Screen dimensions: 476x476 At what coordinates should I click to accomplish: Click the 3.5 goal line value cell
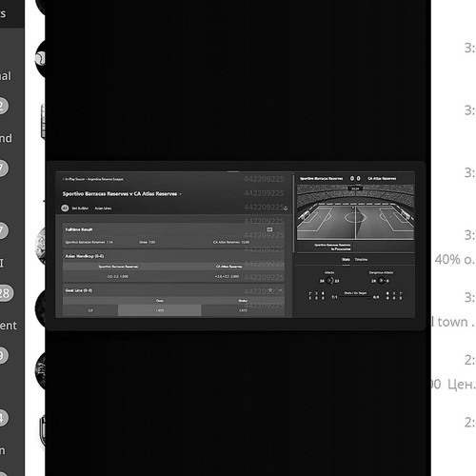point(90,310)
